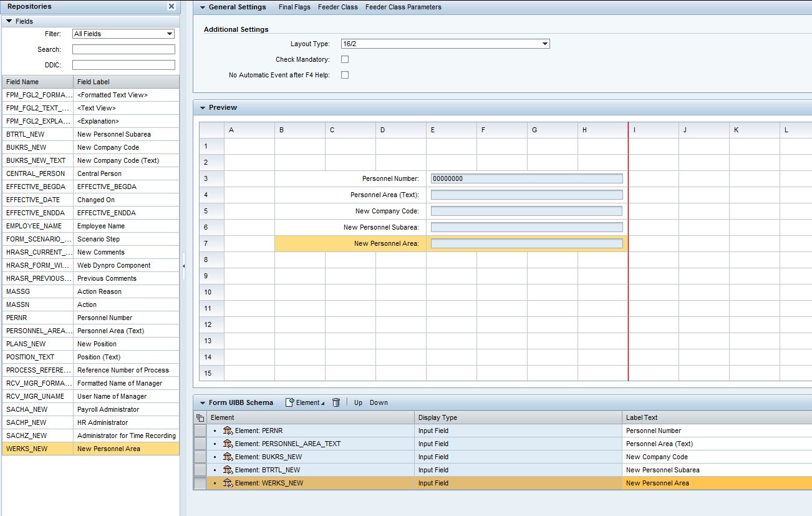Select field BTRTL_NEW in repository list
Screen dimensions: 812x516
(90, 134)
